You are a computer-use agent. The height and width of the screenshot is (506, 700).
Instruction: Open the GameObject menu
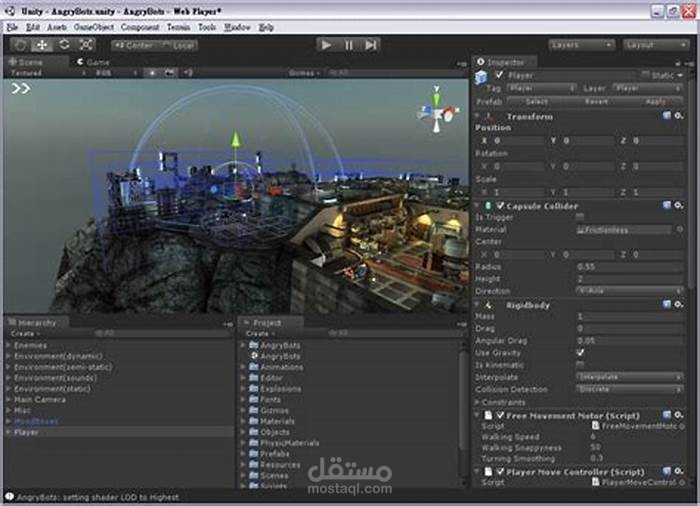click(x=94, y=27)
